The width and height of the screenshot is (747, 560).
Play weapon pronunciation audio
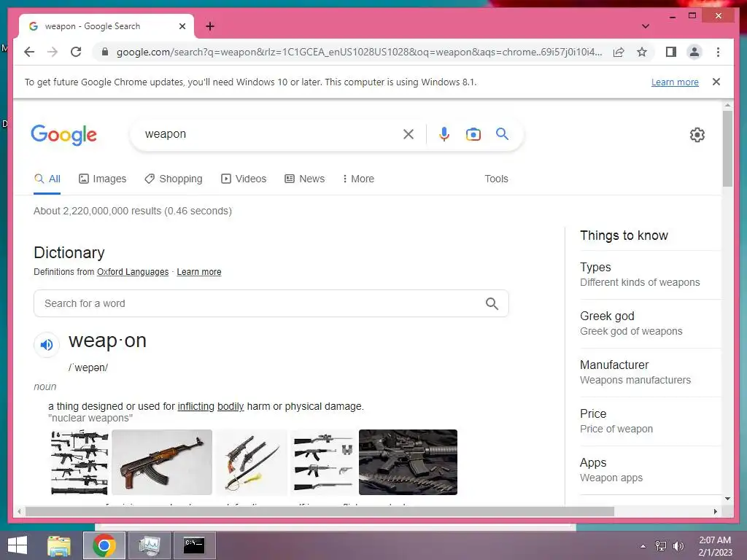[47, 344]
